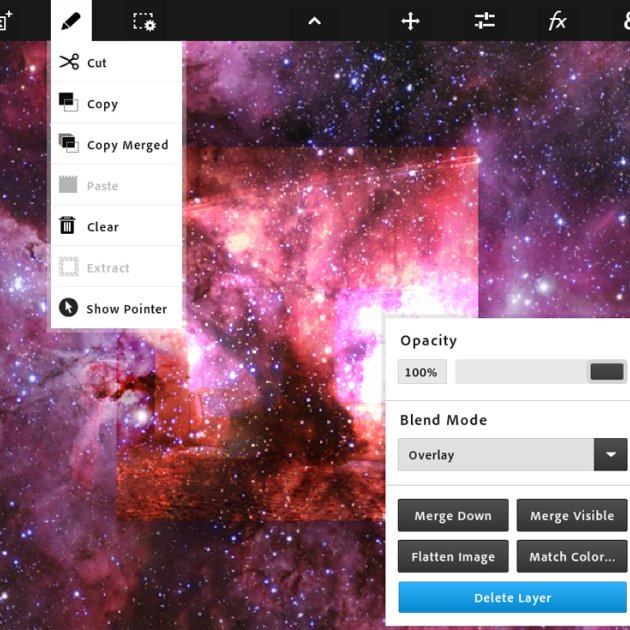The image size is (630, 630).
Task: Choose Copy Merged from the edit menu
Action: [127, 145]
